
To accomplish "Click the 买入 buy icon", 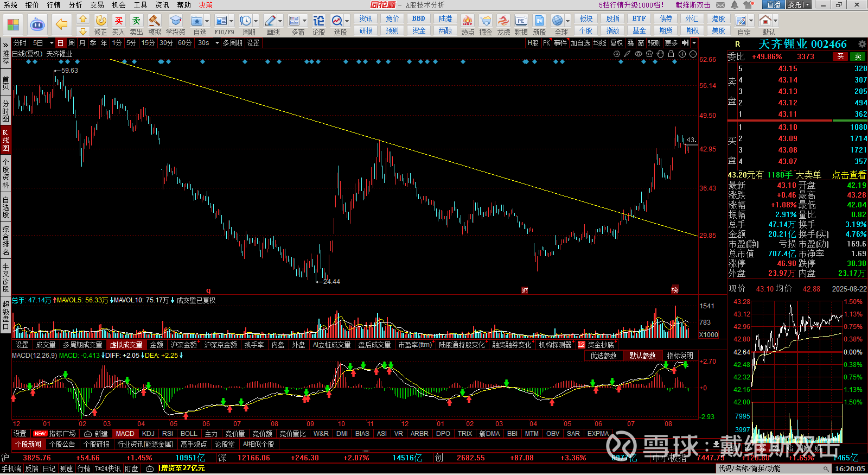I will coord(118,21).
